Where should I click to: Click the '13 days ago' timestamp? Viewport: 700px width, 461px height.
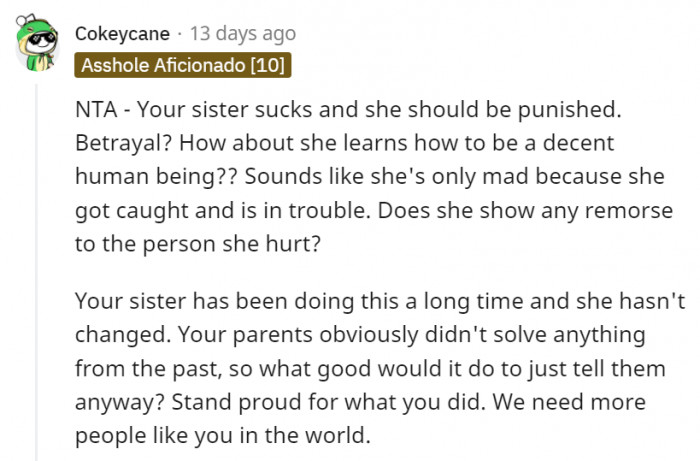(243, 34)
